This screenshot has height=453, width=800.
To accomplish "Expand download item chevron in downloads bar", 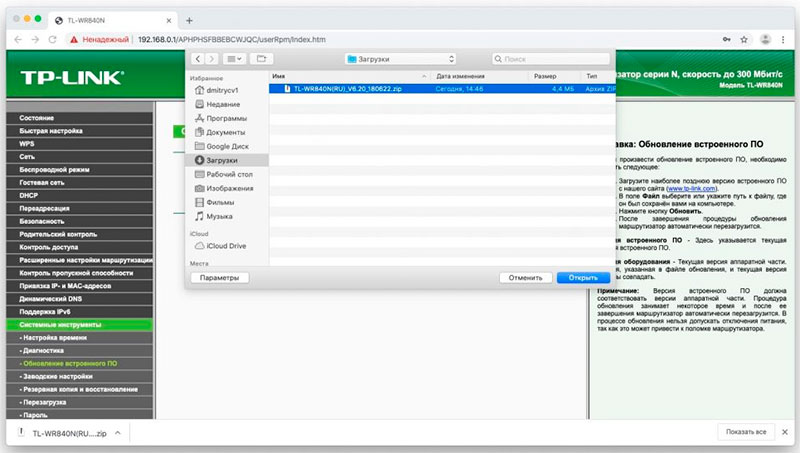I will click(118, 432).
